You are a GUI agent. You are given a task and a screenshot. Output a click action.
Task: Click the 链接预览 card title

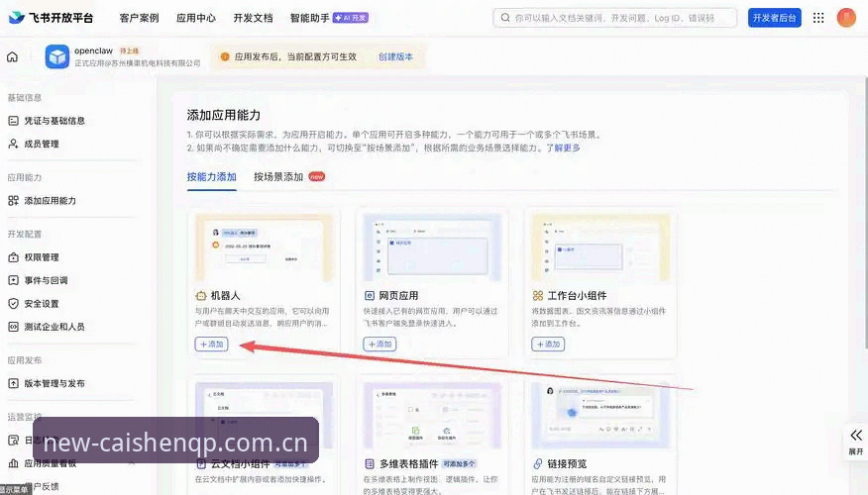[568, 464]
